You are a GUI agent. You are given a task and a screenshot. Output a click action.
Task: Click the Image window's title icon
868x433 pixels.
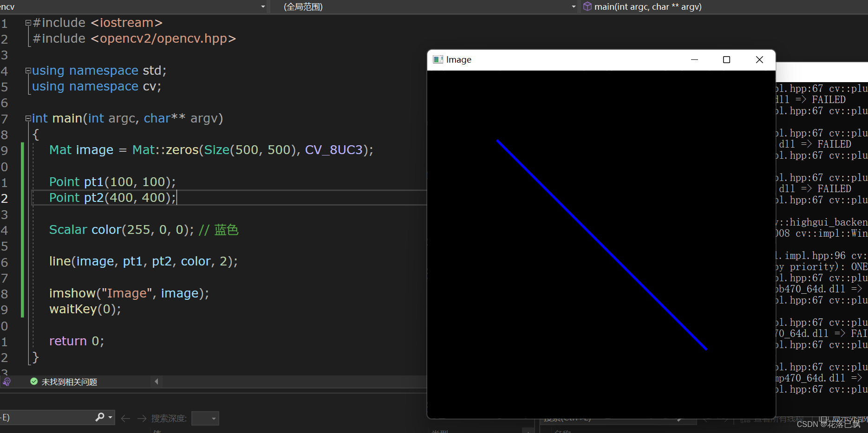tap(437, 59)
